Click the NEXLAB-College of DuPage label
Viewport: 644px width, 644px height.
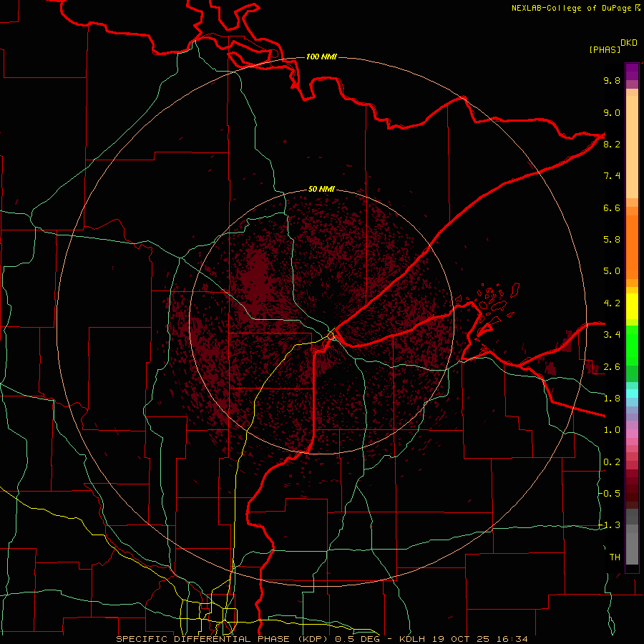[x=571, y=8]
